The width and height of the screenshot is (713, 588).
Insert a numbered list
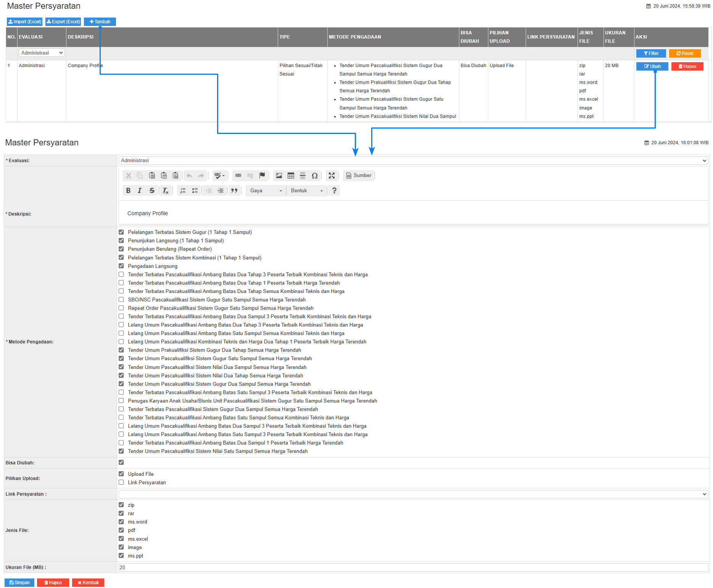[x=183, y=191]
